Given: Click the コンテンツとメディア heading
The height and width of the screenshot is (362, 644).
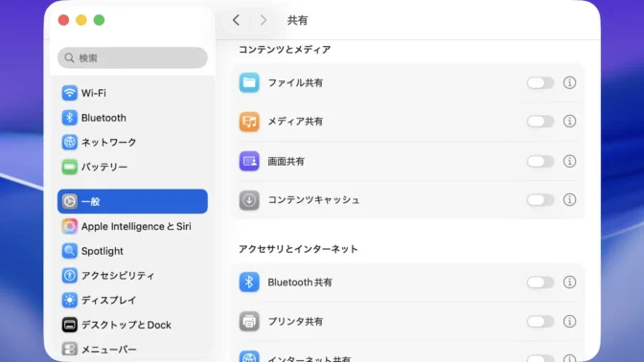Looking at the screenshot, I should tap(285, 50).
